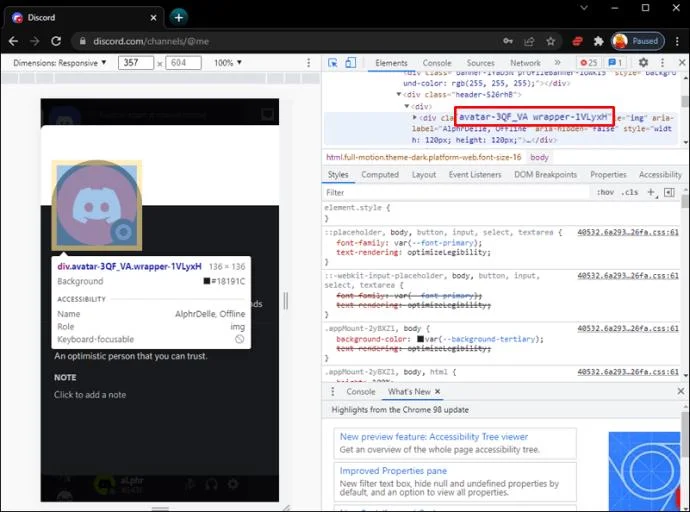Open a new browser tab
The height and width of the screenshot is (512, 690).
[179, 17]
